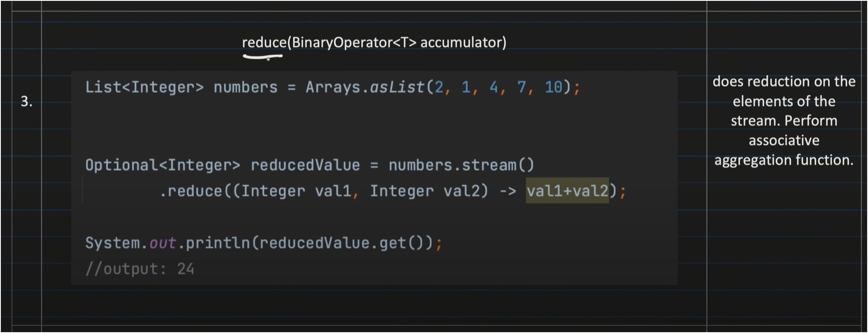Click the number 7 in Arrays.asList
Screen dimensions: 868x333
pyautogui.click(x=521, y=87)
